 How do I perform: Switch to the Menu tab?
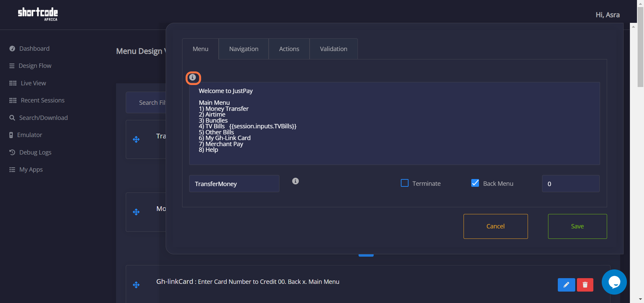(x=201, y=49)
